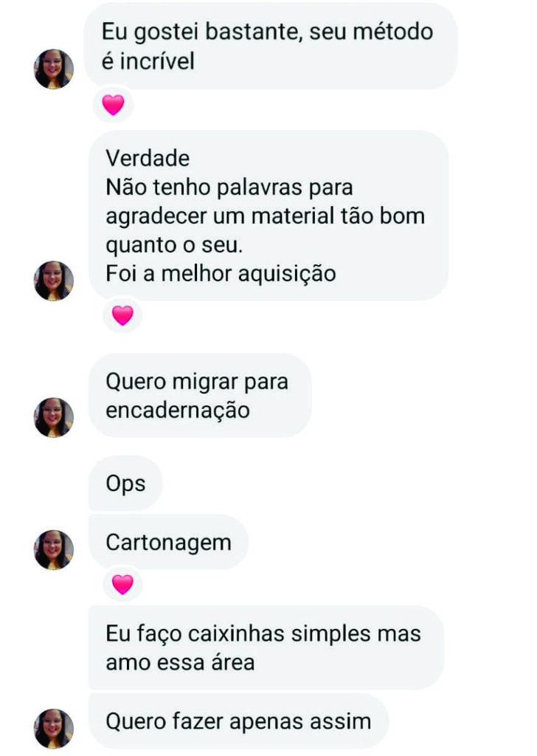Select the 'Quero migrar para encadernação' bubble

point(200,396)
